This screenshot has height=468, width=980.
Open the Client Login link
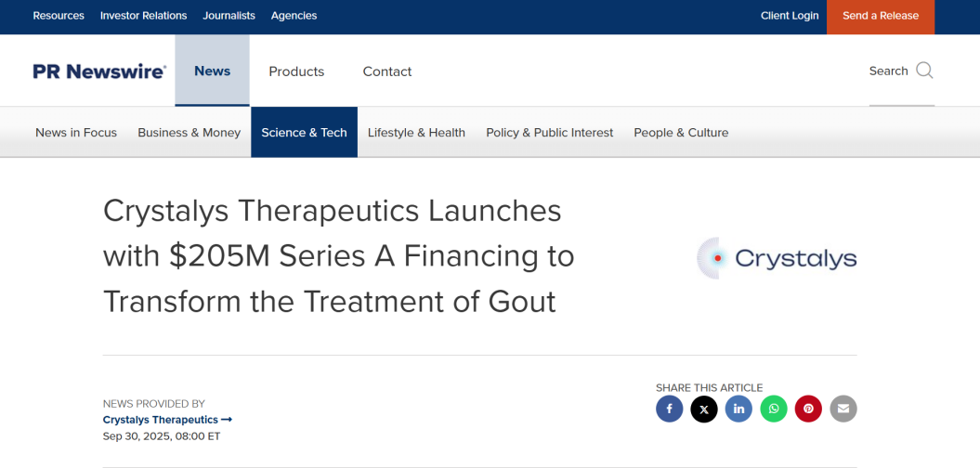[790, 16]
